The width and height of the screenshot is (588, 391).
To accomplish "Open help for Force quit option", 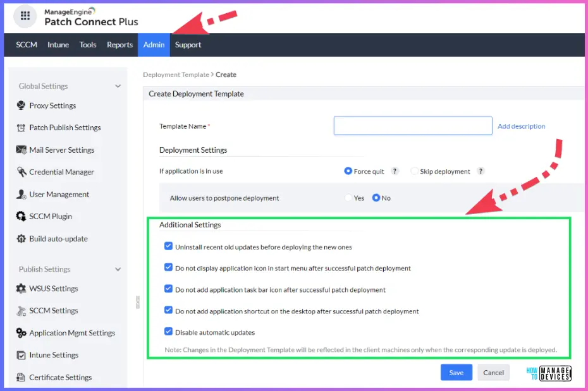I will tap(395, 171).
